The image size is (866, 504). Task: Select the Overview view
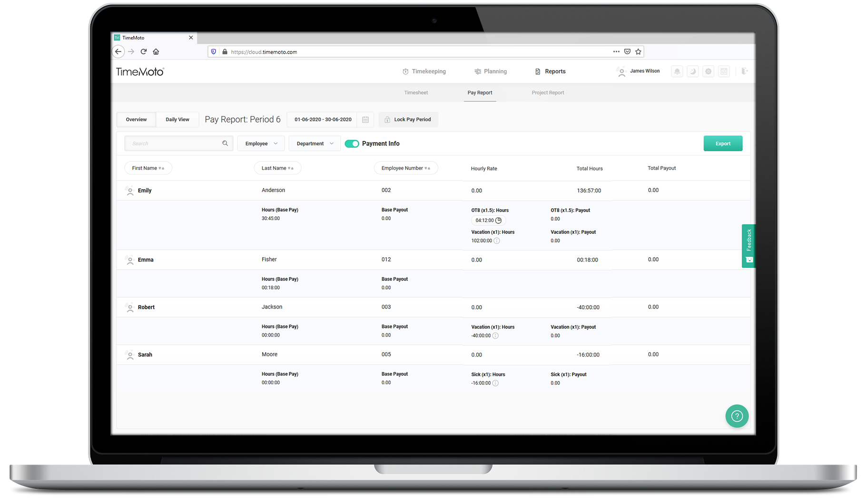(x=136, y=119)
